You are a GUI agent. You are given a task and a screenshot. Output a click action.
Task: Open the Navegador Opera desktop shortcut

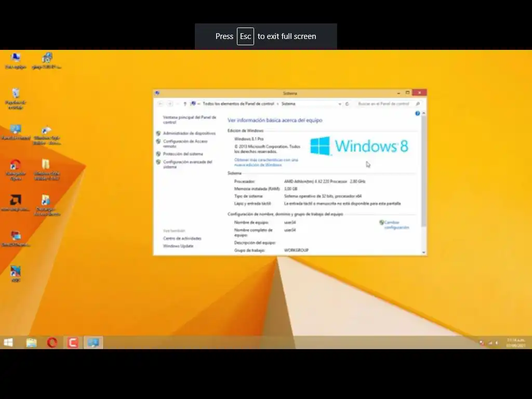point(16,170)
